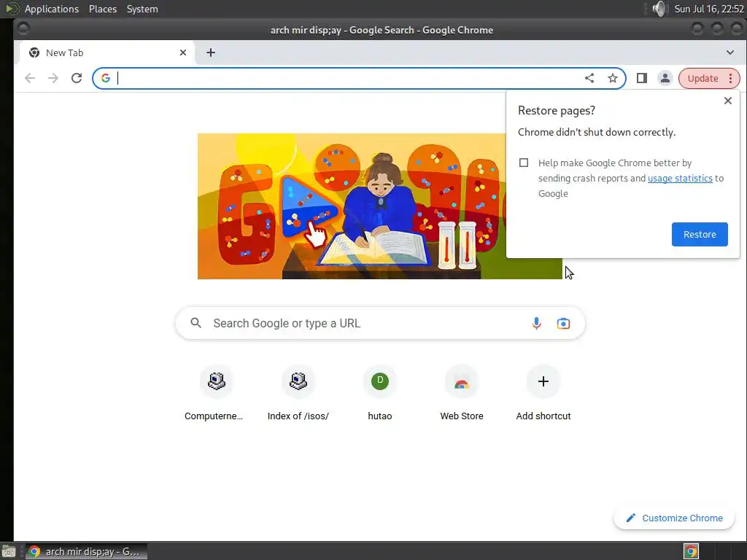Select the New Tab tab
This screenshot has width=747, height=560.
point(107,52)
